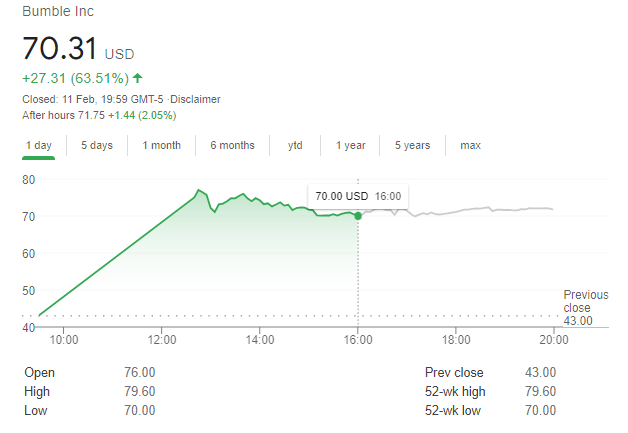Click the Open price value 76.00
The width and height of the screenshot is (628, 433).
tap(139, 372)
